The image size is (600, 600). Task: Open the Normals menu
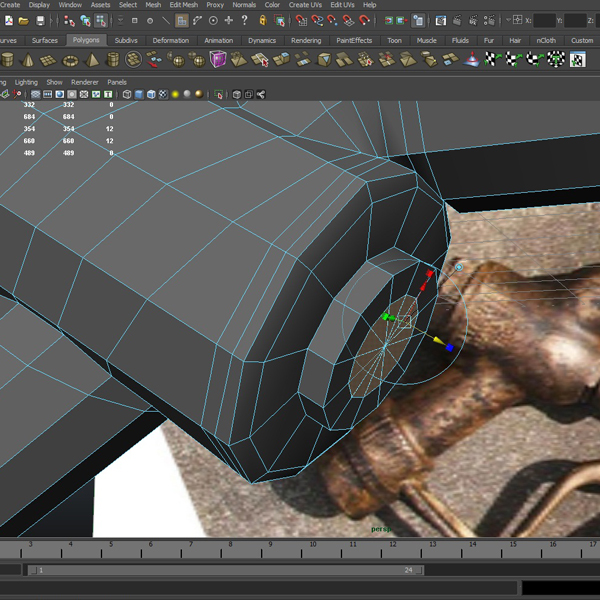(244, 5)
